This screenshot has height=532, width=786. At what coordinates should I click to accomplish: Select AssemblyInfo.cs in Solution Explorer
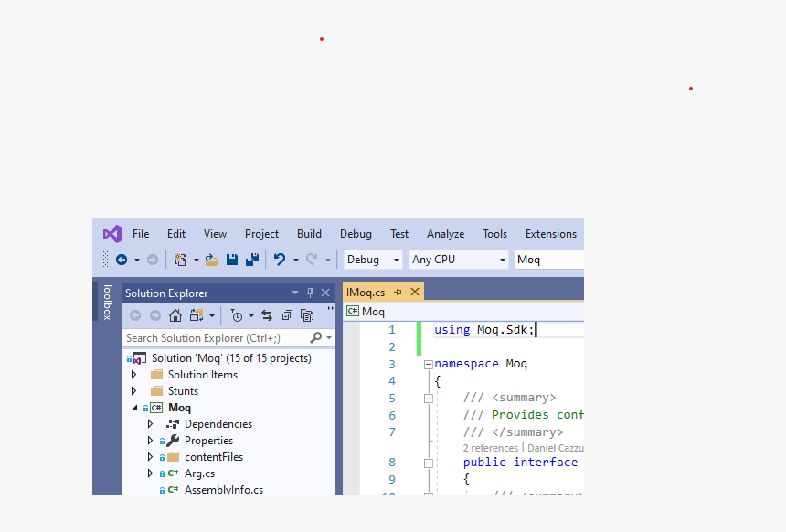224,490
